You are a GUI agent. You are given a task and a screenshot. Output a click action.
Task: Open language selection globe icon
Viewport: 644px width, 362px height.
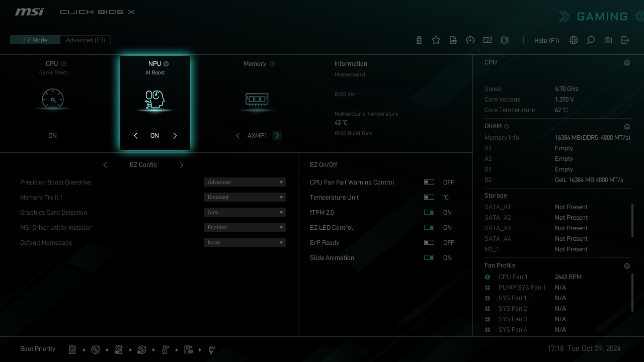(x=574, y=40)
